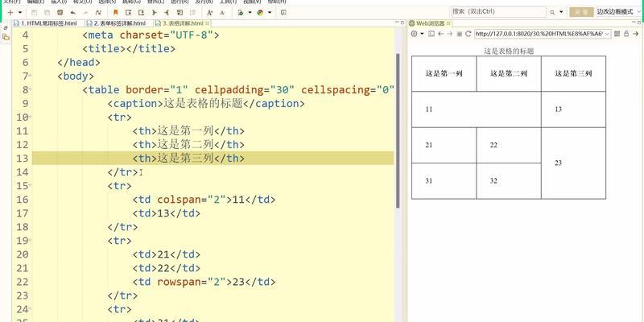644x322 pixels.
Task: Collapse the tr fold marker on line 15
Action: point(31,186)
